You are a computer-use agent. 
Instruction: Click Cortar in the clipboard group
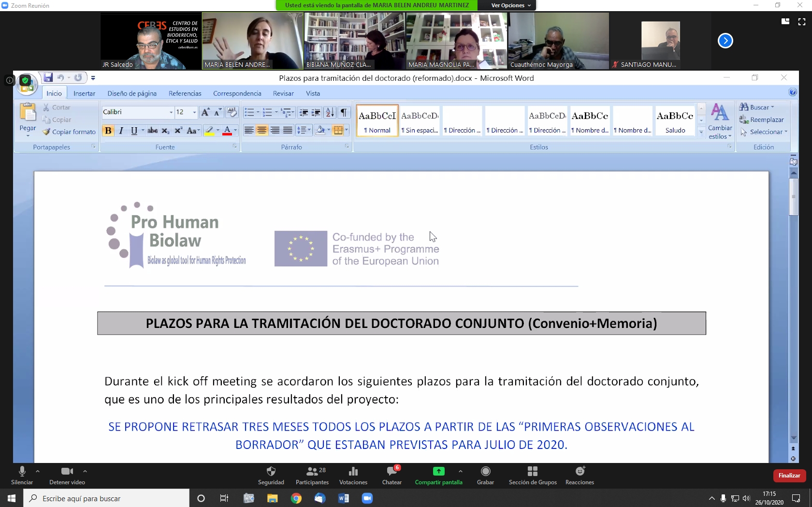pos(57,107)
